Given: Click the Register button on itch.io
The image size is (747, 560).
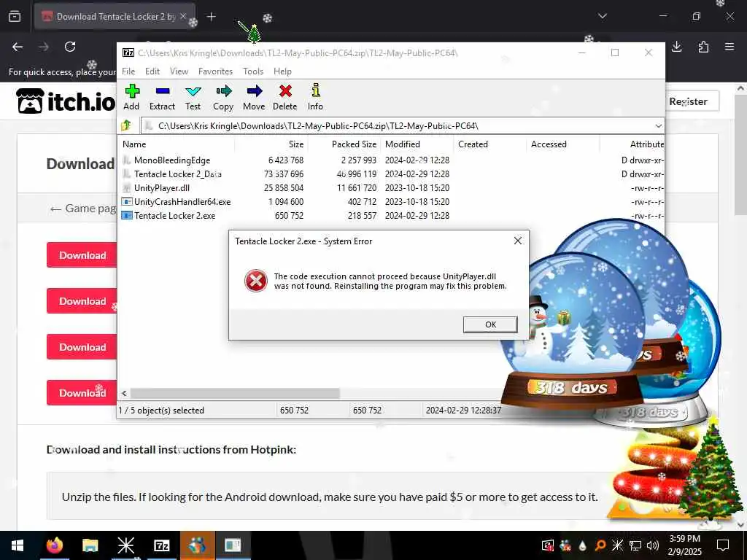Looking at the screenshot, I should point(691,101).
